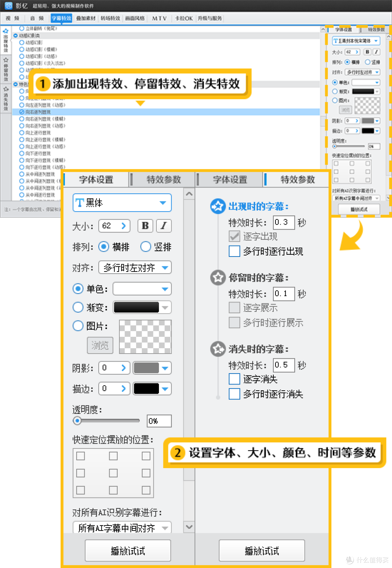The image size is (392, 568).
Task: Open 描边 color dropdown arrow in enlarged panel
Action: (x=165, y=388)
